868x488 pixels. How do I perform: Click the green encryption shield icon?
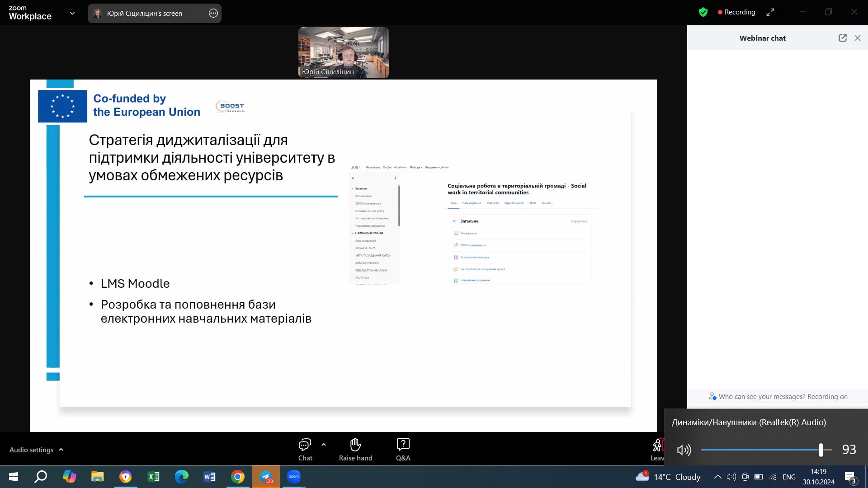pos(703,12)
